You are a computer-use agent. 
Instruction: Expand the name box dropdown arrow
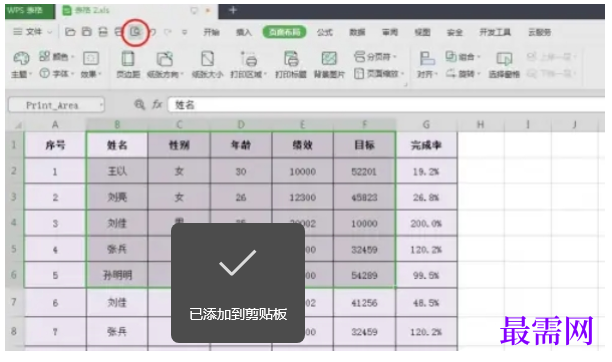click(101, 105)
